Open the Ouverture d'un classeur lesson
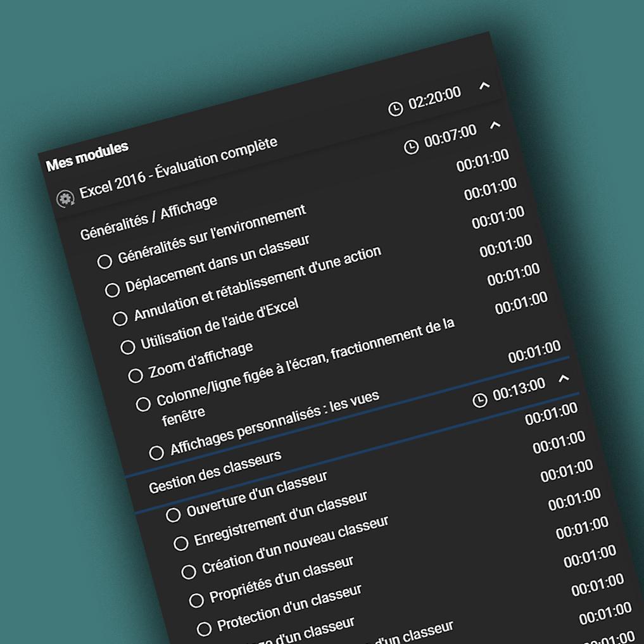644x644 pixels. (257, 494)
